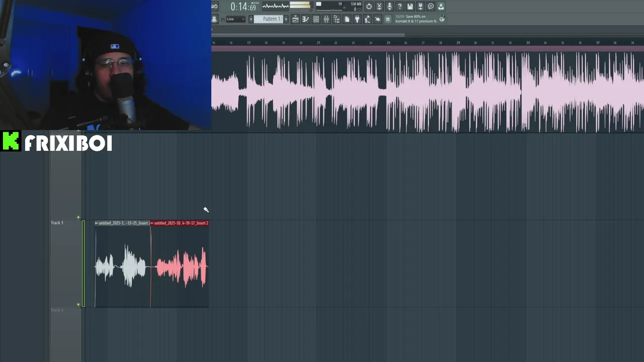Image resolution: width=644 pixels, height=362 pixels.
Task: Click bar 33 on the timeline ruler
Action: 528,43
